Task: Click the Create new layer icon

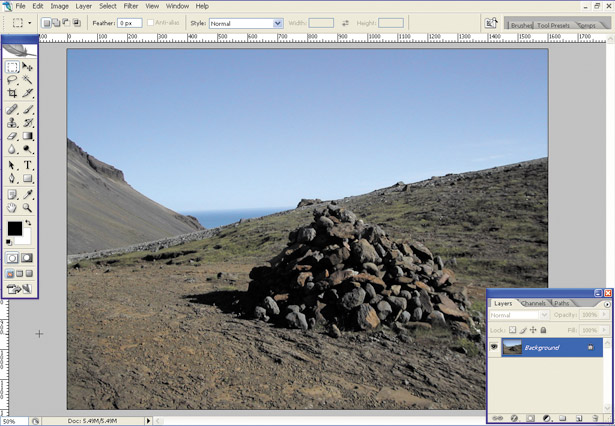Action: pyautogui.click(x=579, y=418)
